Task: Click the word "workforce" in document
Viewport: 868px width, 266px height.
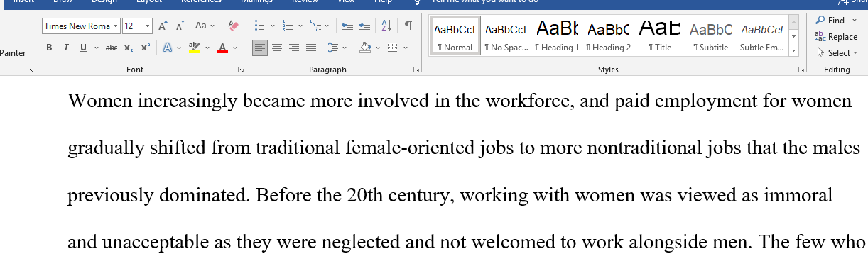Action: pos(528,101)
